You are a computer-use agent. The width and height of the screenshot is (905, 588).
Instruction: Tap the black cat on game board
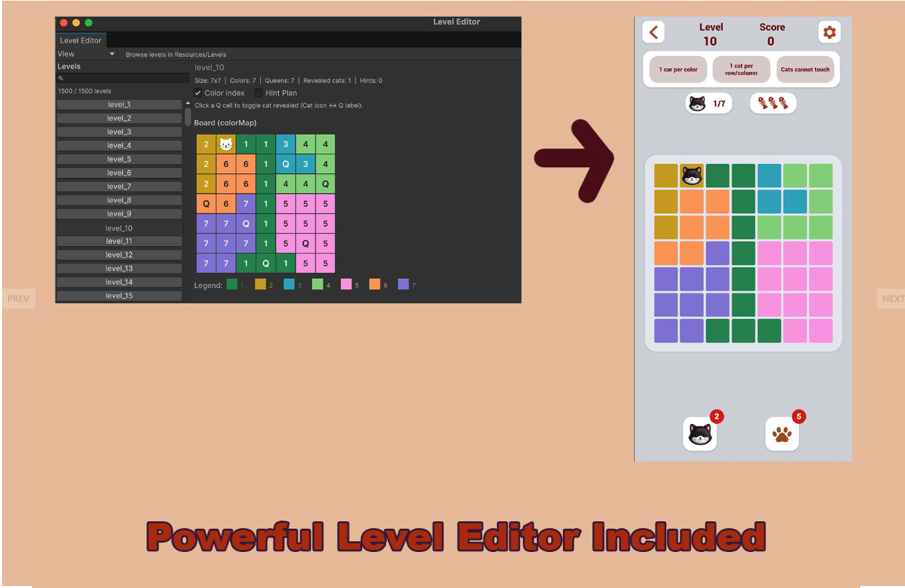692,176
